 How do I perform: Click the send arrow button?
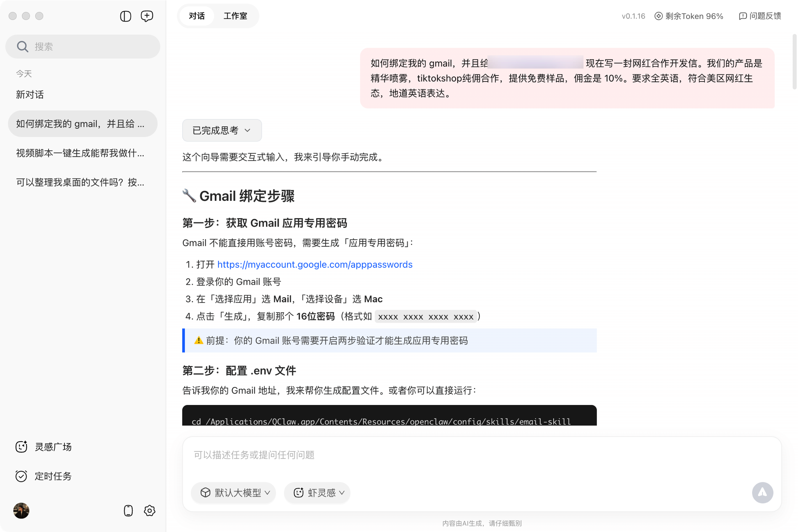(x=763, y=492)
